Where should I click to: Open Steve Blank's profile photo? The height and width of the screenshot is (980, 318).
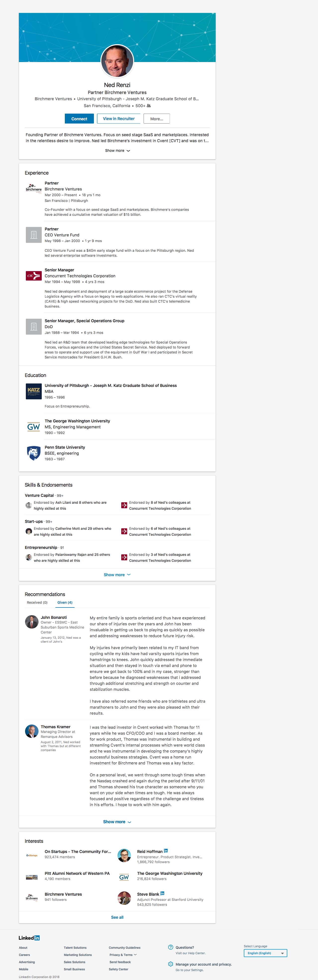coord(124,898)
